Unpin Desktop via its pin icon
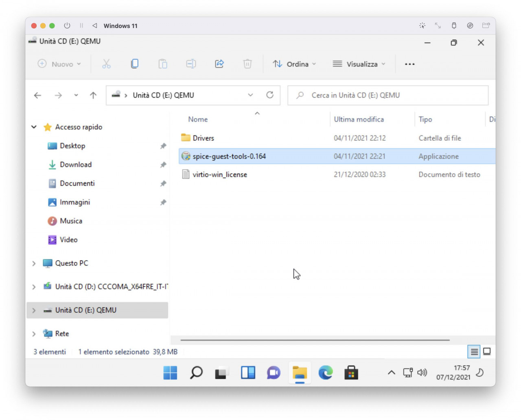This screenshot has width=521, height=420. [x=163, y=146]
